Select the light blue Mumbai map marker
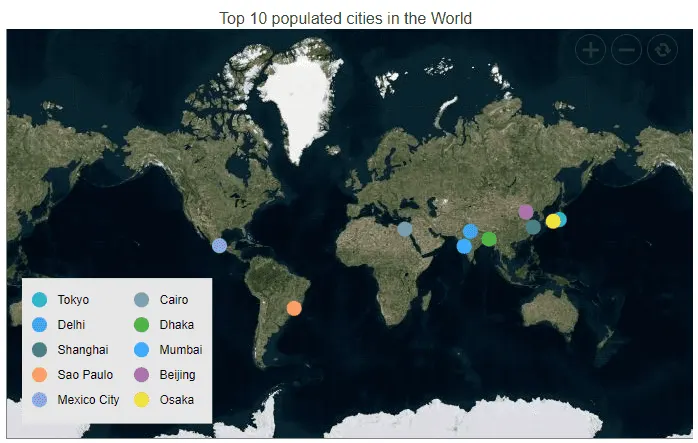The image size is (698, 443). (464, 246)
